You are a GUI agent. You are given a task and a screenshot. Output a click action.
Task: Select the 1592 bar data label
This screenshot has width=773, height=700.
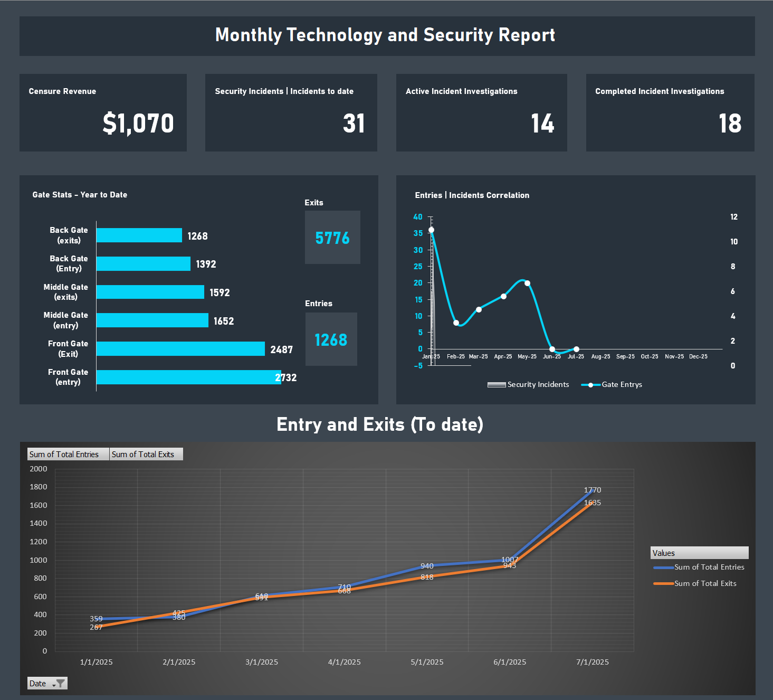(x=220, y=292)
